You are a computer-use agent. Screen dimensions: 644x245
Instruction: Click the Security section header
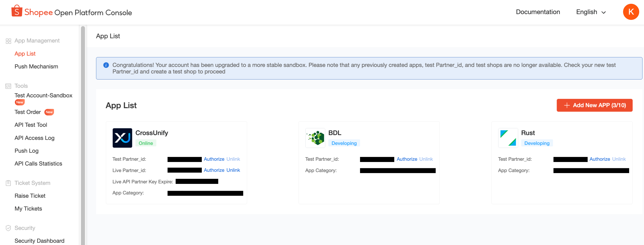[25, 228]
